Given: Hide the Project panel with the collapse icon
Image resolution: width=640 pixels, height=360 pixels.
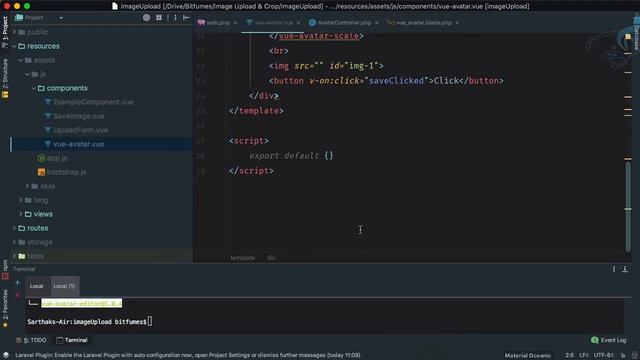Looking at the screenshot, I should point(186,18).
